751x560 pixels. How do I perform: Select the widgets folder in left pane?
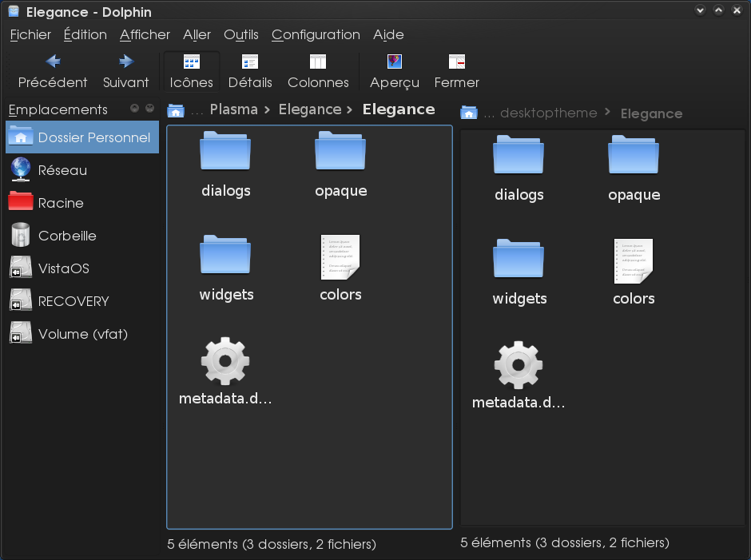pos(226,268)
